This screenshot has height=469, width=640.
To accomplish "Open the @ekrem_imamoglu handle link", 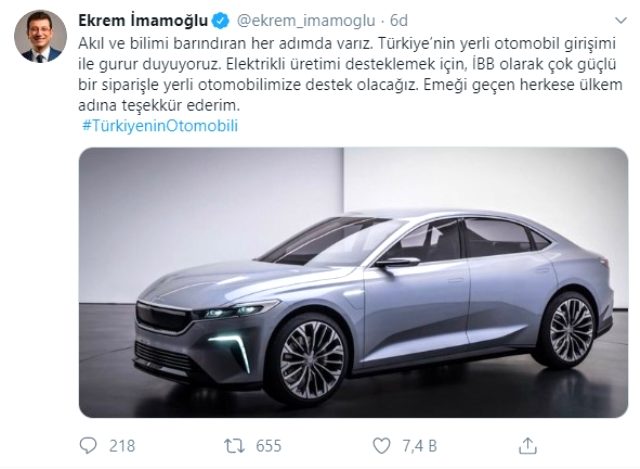I will pyautogui.click(x=306, y=21).
